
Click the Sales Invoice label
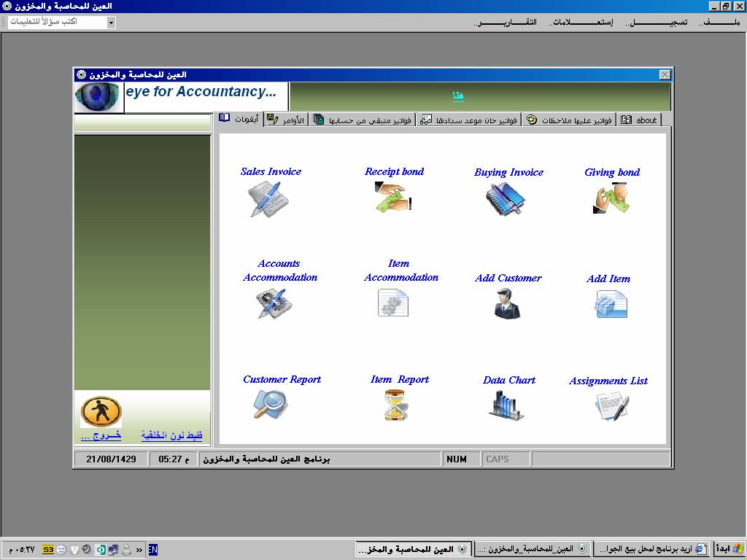click(x=271, y=171)
